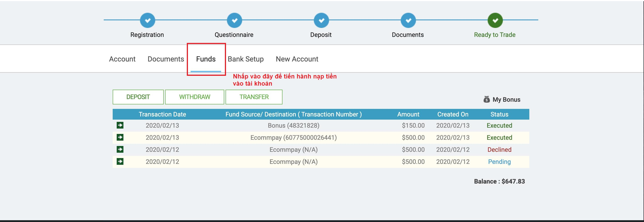This screenshot has height=222, width=644.
Task: Click the Bonus (48321828) cell
Action: 293,125
